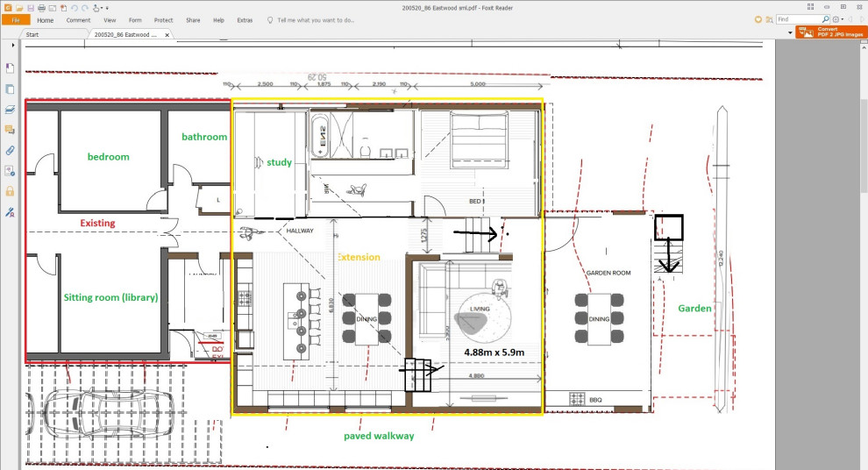Open the Help ribbon tab
The width and height of the screenshot is (868, 470).
pyautogui.click(x=218, y=20)
